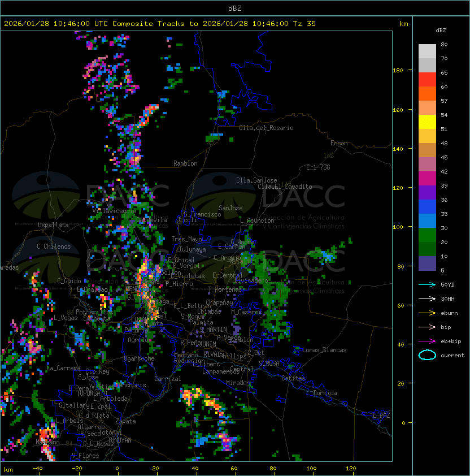Screen dimensions: 470x476
Task: Click the 'E_1-736' station label
Action: pos(318,167)
